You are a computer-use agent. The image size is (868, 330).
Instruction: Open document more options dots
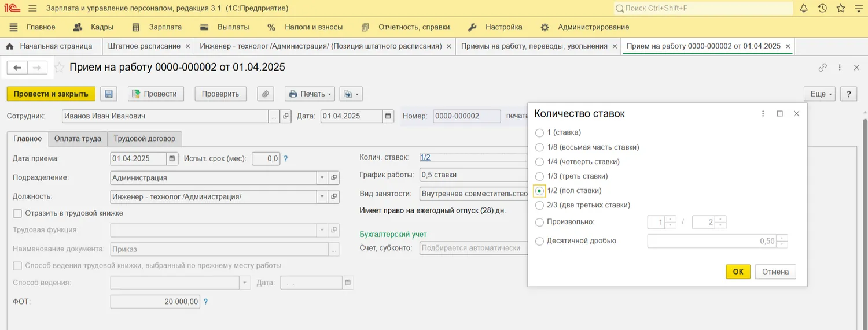pos(840,68)
